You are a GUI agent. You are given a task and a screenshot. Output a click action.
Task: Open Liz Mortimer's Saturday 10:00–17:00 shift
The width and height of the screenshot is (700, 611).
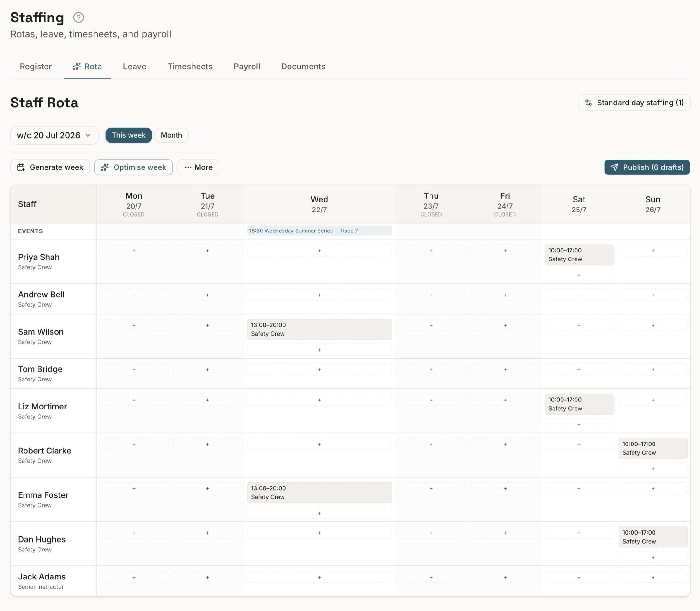[579, 404]
